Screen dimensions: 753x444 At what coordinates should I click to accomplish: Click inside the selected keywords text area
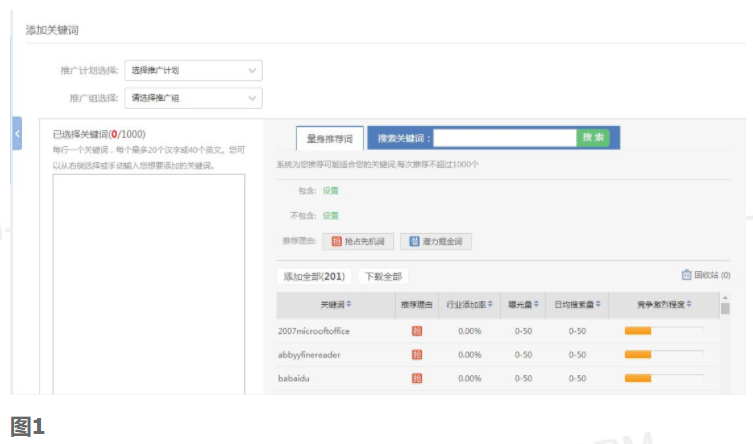(148, 284)
